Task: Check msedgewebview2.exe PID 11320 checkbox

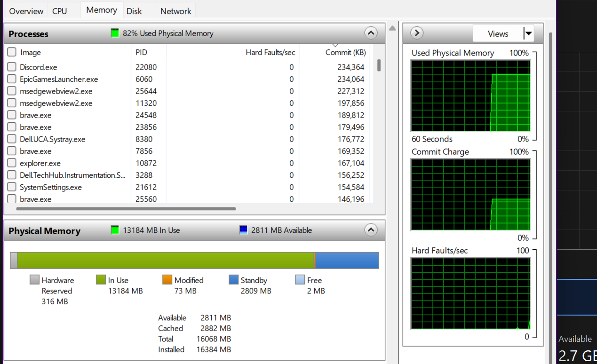Action: click(12, 103)
